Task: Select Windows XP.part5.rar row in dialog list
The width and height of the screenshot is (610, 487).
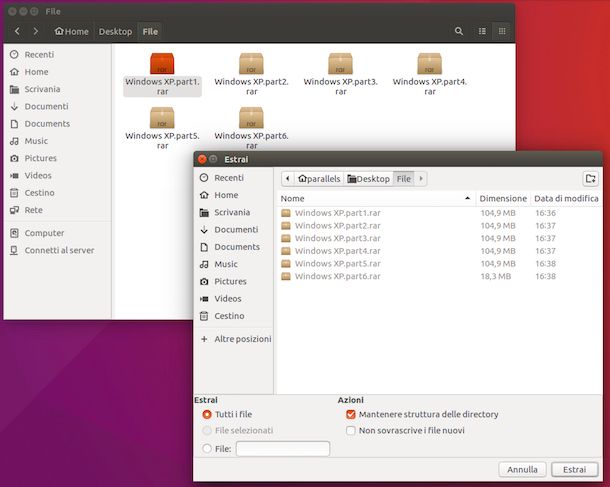Action: point(439,263)
